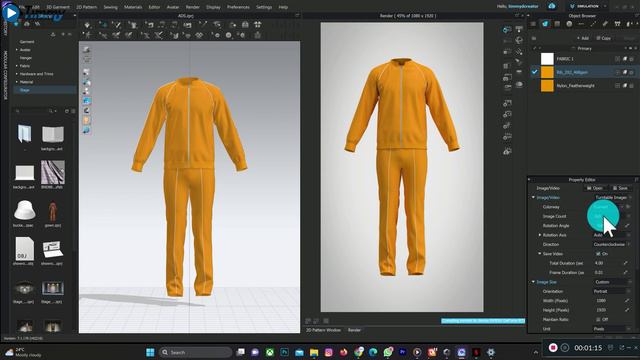Screen dimensions: 640x360
Task: Click the highlighted blue render icon beside the render view
Action: 507,29
